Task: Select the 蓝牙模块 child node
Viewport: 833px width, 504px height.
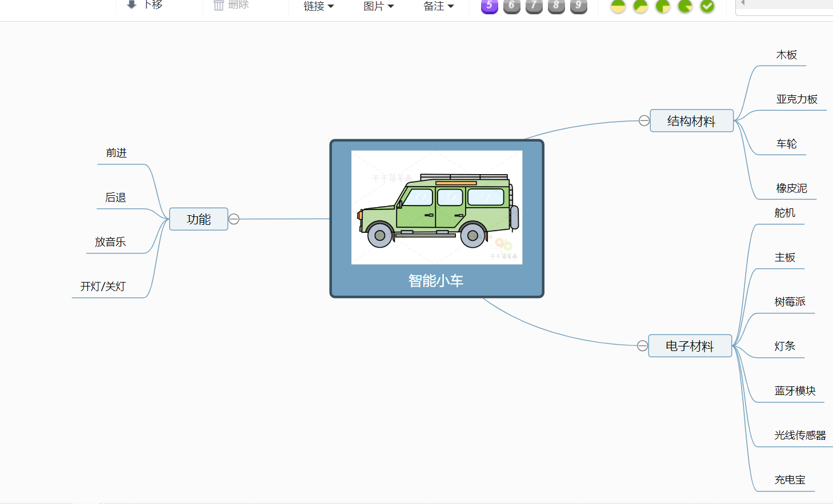Action: [795, 391]
